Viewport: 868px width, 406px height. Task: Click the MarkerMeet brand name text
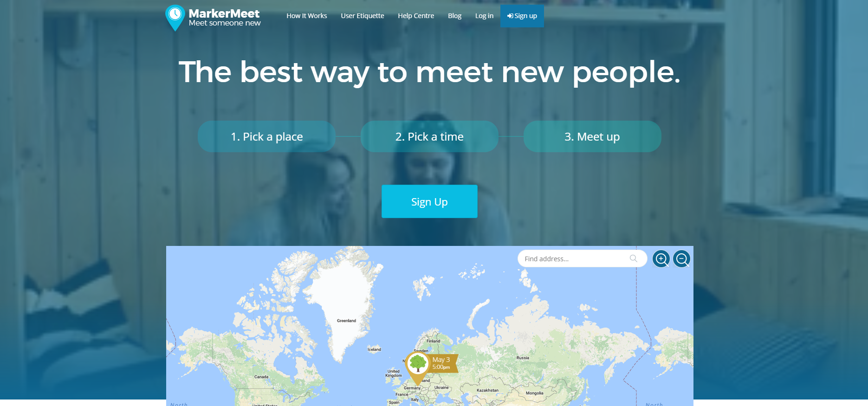point(224,13)
